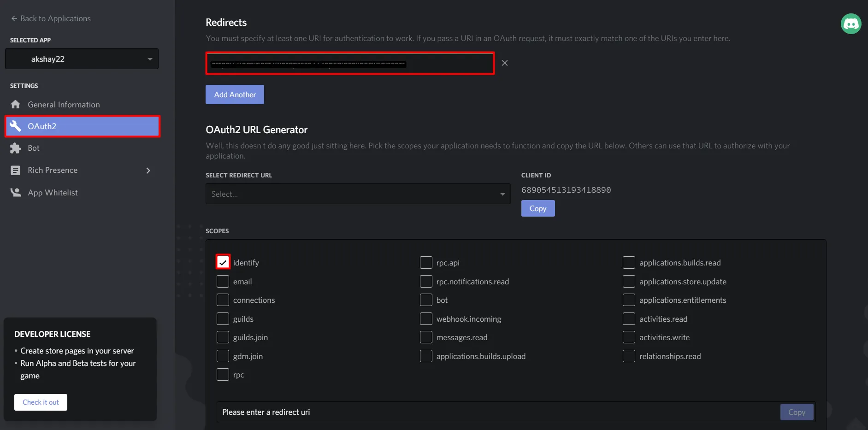Viewport: 868px width, 430px height.
Task: Click the DEVELOPER LICENSE heading
Action: tap(52, 334)
